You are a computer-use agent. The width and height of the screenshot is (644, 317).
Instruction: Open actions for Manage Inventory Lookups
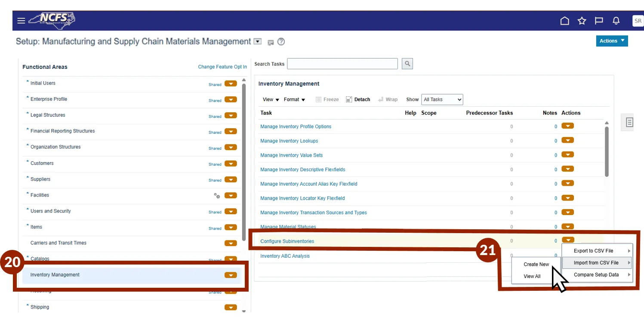click(568, 140)
